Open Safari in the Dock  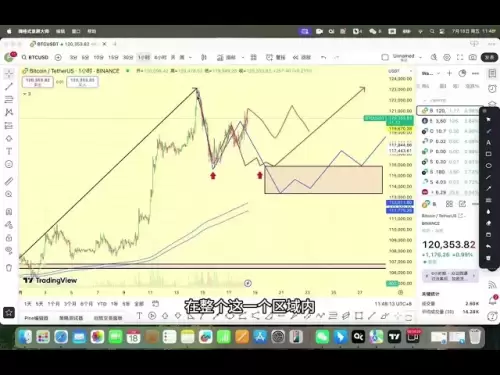pyautogui.click(x=61, y=337)
